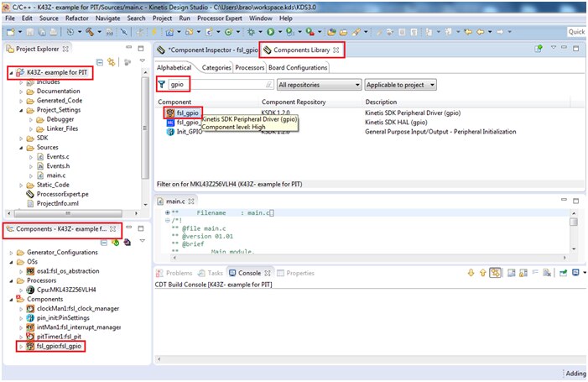Click the Cpu:MKL43Z256VLH4 processor icon
The width and height of the screenshot is (588, 382).
(x=31, y=290)
